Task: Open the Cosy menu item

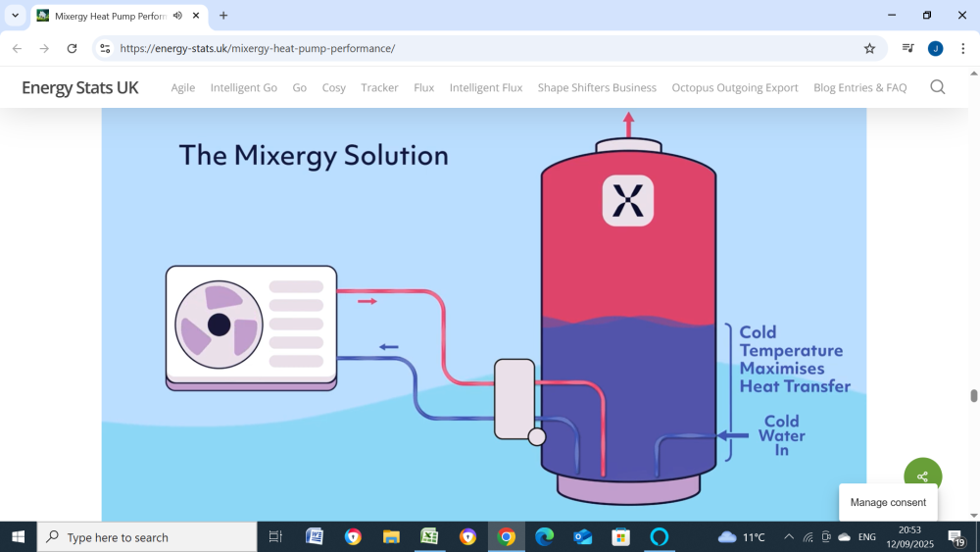Action: click(334, 87)
